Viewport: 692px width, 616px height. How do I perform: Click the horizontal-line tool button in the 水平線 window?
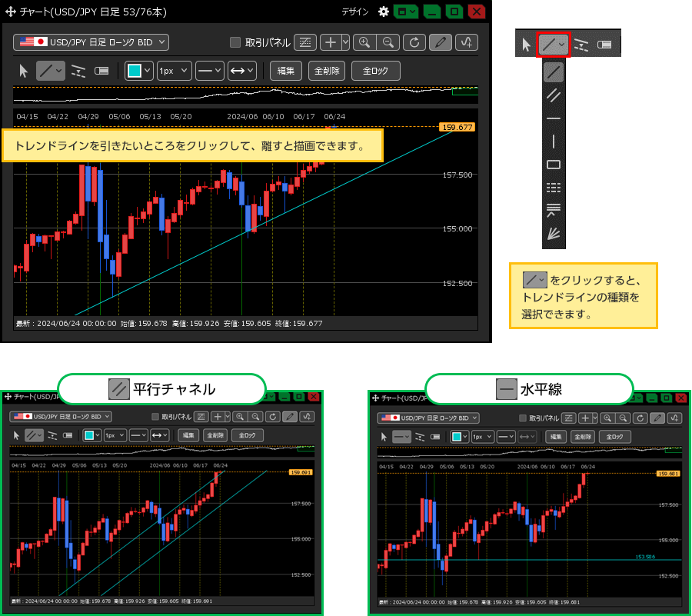(401, 437)
